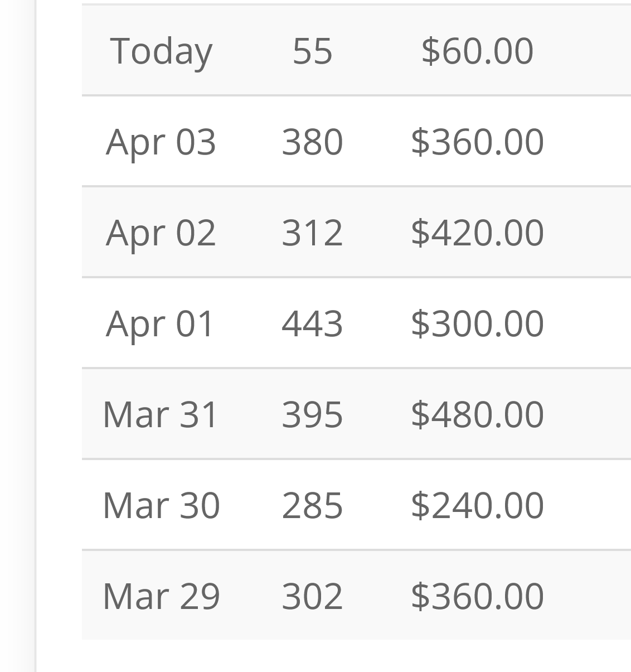Click the 380 value for Apr 03

click(312, 142)
